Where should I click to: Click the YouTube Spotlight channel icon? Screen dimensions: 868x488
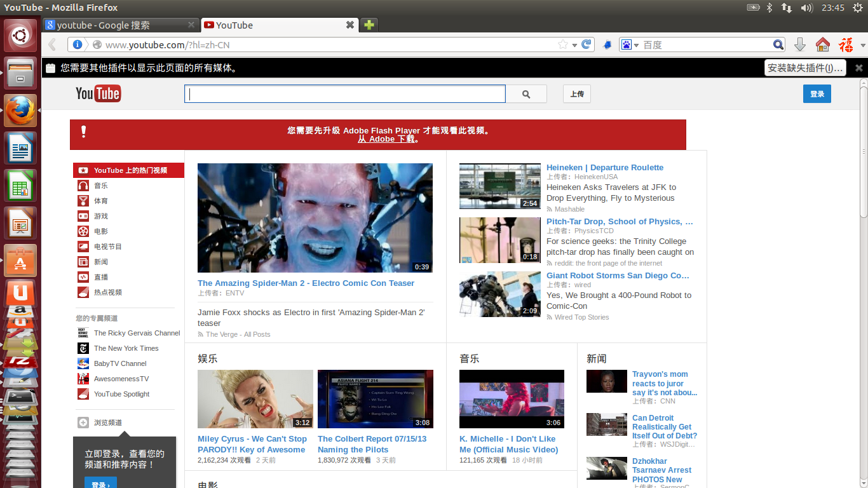point(83,394)
